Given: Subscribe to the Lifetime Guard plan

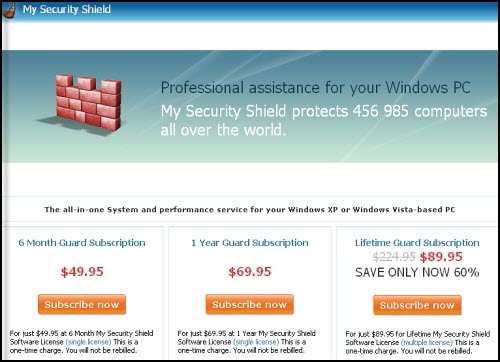Looking at the screenshot, I should (417, 305).
